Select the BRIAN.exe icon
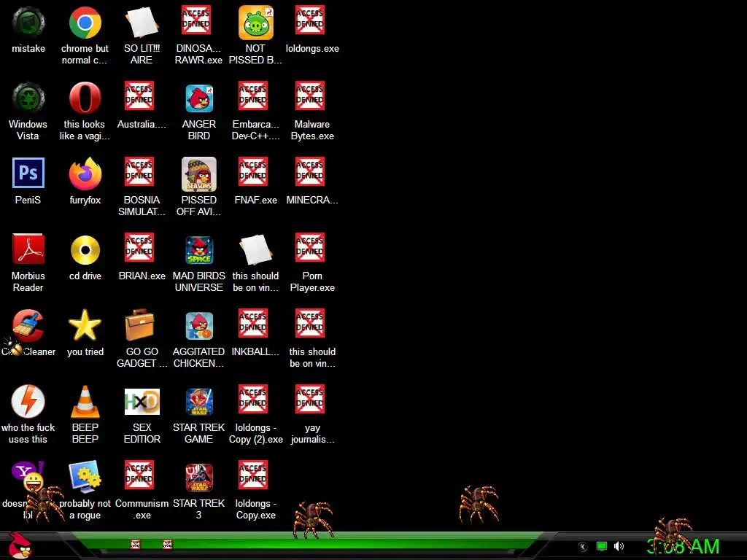The image size is (747, 560). click(x=139, y=247)
